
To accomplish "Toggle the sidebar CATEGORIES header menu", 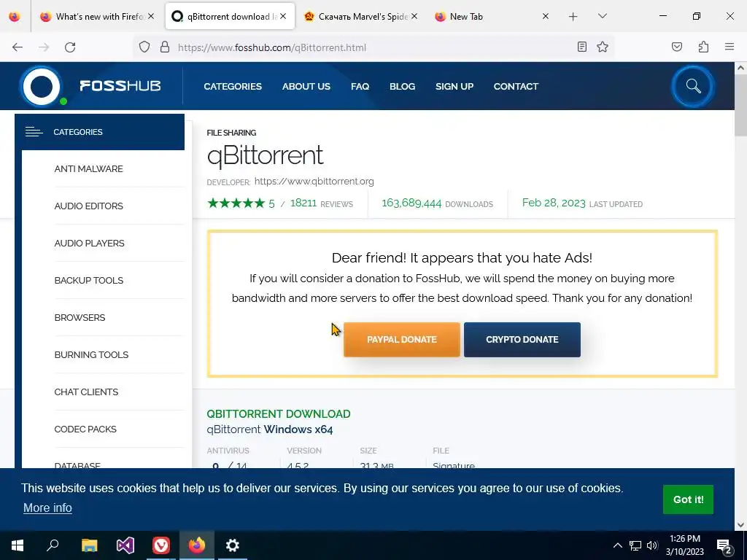I will (x=99, y=132).
